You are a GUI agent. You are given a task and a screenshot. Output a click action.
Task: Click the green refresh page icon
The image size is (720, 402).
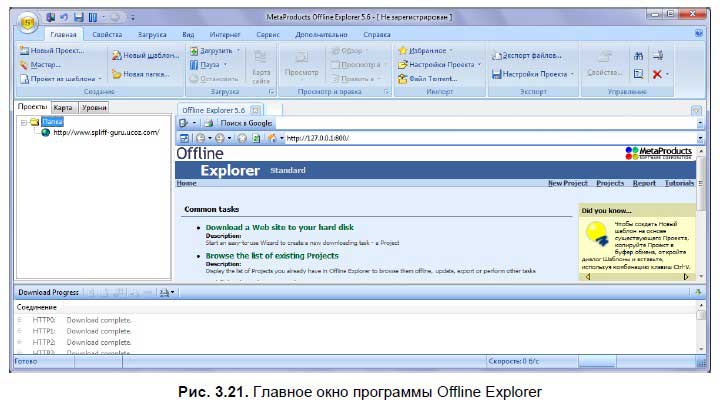click(256, 138)
